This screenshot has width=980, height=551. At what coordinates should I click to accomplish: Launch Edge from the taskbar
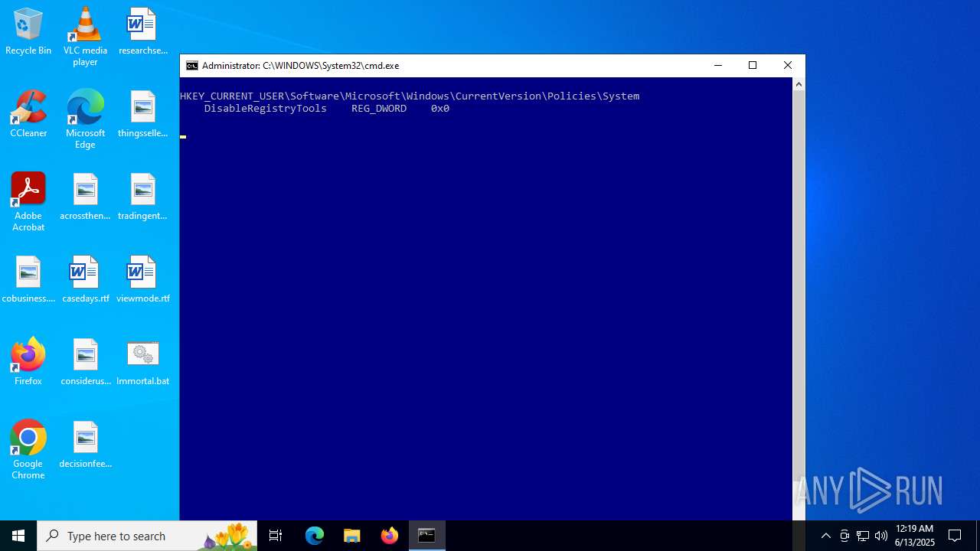(315, 536)
